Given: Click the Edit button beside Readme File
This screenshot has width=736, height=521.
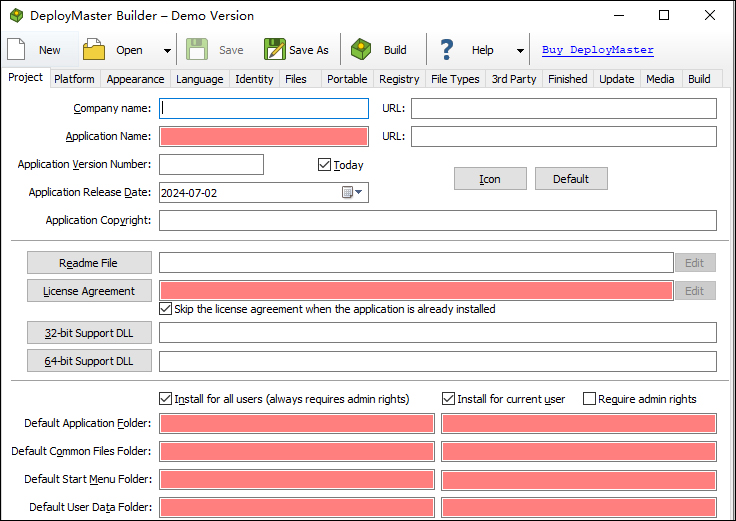Looking at the screenshot, I should click(695, 263).
